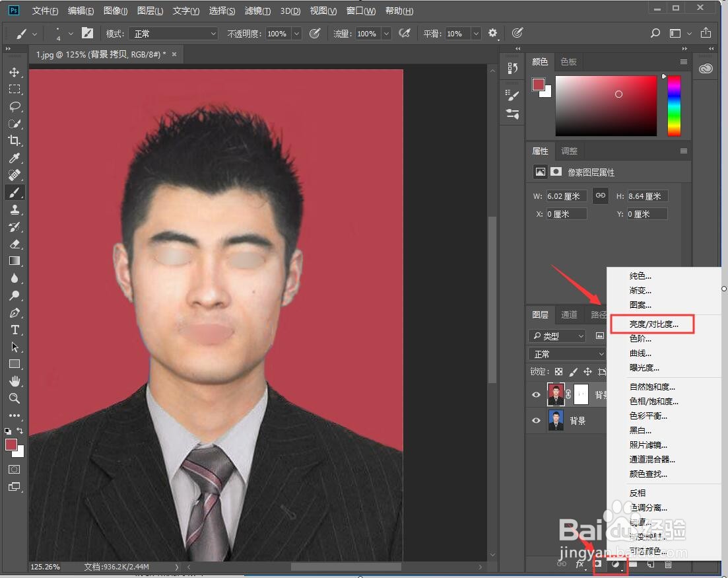Screen dimensions: 728x578
Task: Toggle visibility of 背景 拷贝 layer
Action: pyautogui.click(x=536, y=394)
